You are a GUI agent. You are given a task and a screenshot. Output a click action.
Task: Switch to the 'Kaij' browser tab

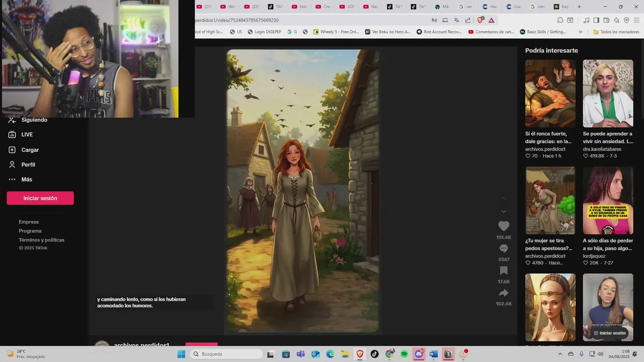click(x=561, y=7)
